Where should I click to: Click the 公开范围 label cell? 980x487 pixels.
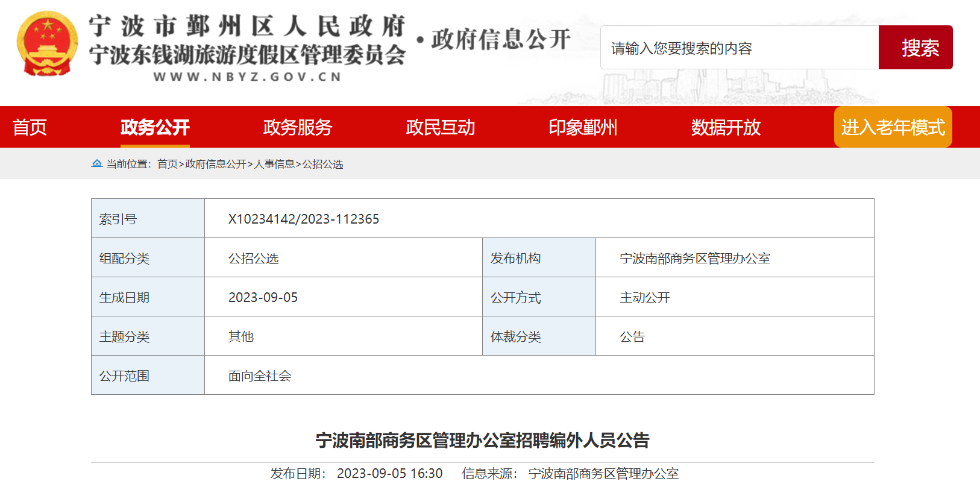(148, 375)
